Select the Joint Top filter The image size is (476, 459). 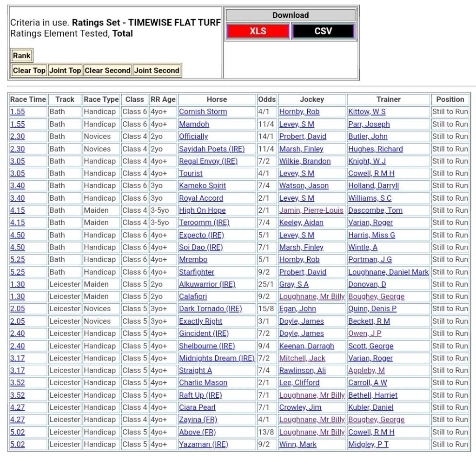click(x=65, y=71)
